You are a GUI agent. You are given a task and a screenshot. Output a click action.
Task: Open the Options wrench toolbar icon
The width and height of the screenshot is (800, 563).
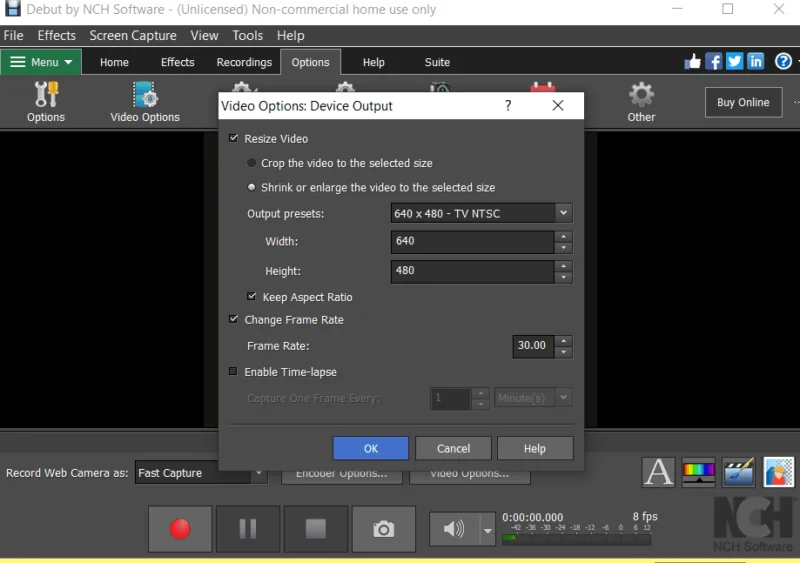pyautogui.click(x=46, y=102)
